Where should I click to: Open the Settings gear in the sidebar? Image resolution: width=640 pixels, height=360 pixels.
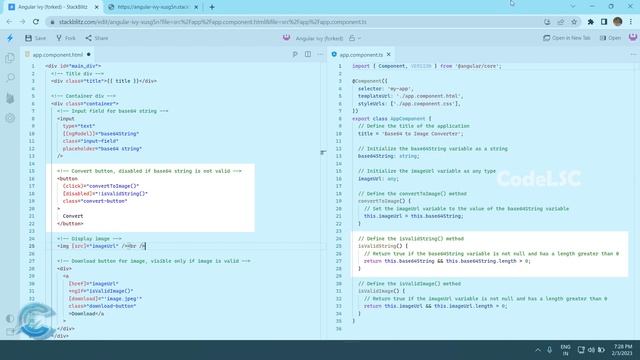click(x=10, y=118)
